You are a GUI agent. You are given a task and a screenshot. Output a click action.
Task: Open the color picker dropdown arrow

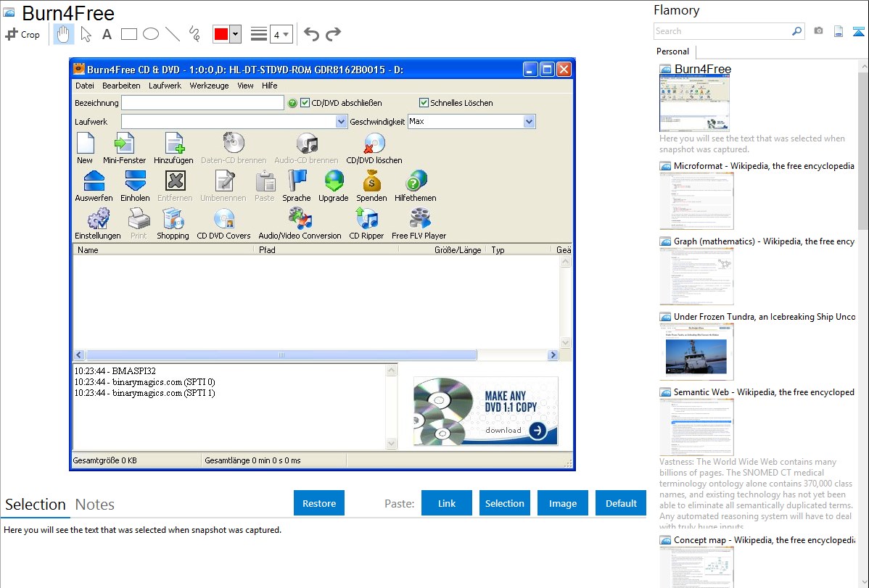tap(236, 34)
